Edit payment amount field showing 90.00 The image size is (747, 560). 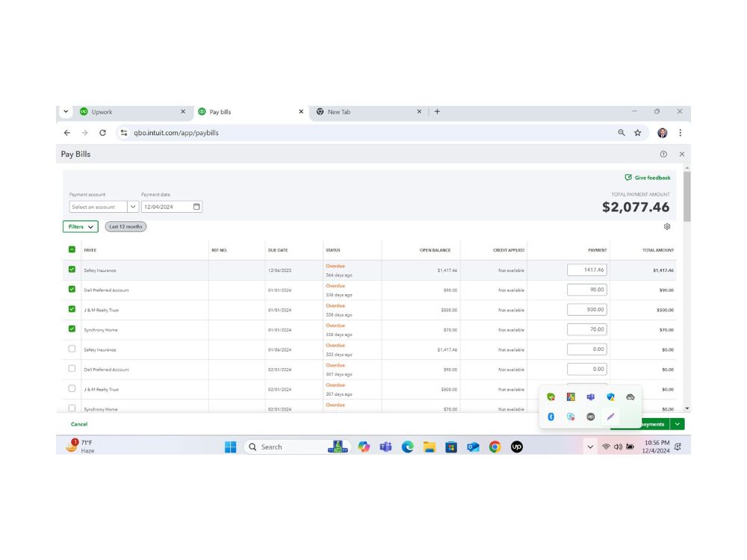pyautogui.click(x=587, y=290)
